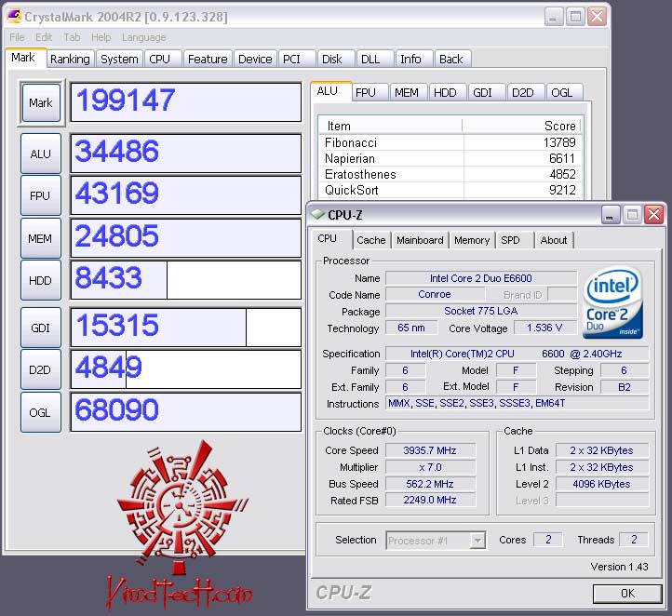The height and width of the screenshot is (616, 672).
Task: Run the D2D benchmark button
Action: pyautogui.click(x=41, y=369)
